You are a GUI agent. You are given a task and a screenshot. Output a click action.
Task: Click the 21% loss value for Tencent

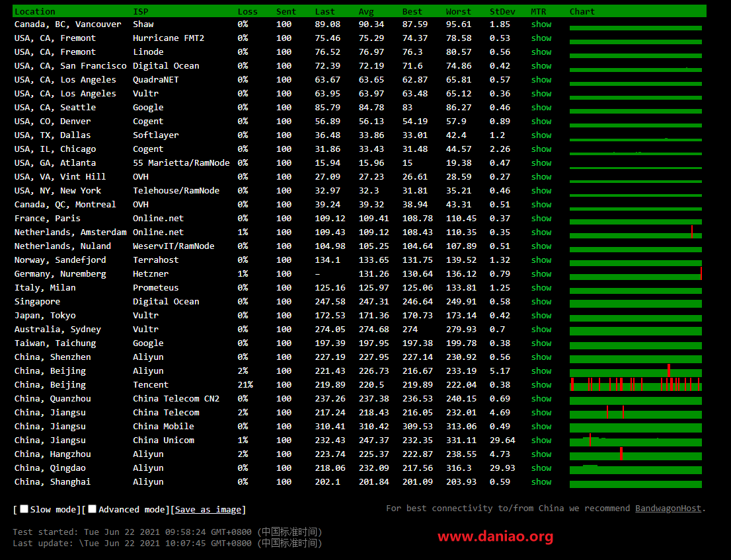coord(245,385)
